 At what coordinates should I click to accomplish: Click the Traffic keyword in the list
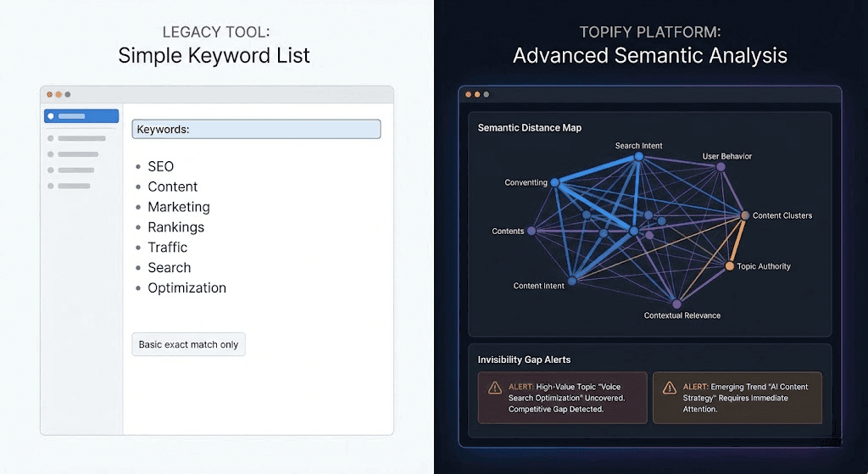(x=167, y=248)
